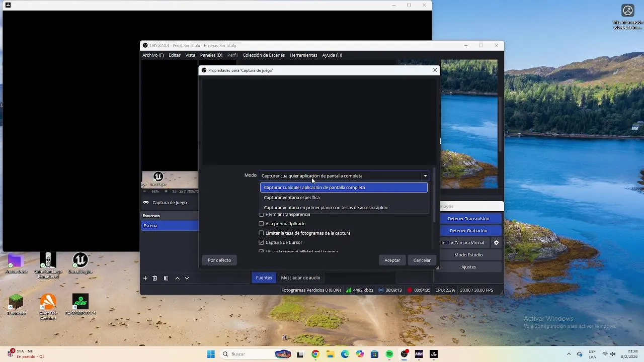Open Editar menu in OBS
The image size is (644, 362).
175,55
